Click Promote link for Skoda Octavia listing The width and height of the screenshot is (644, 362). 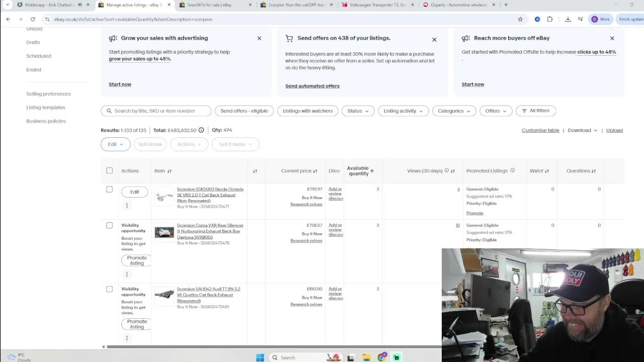tap(474, 213)
